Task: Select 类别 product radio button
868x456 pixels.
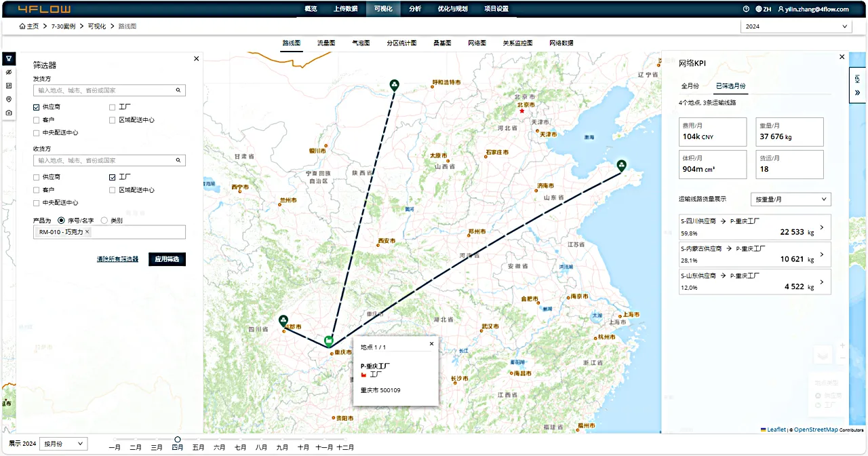Action: [104, 221]
